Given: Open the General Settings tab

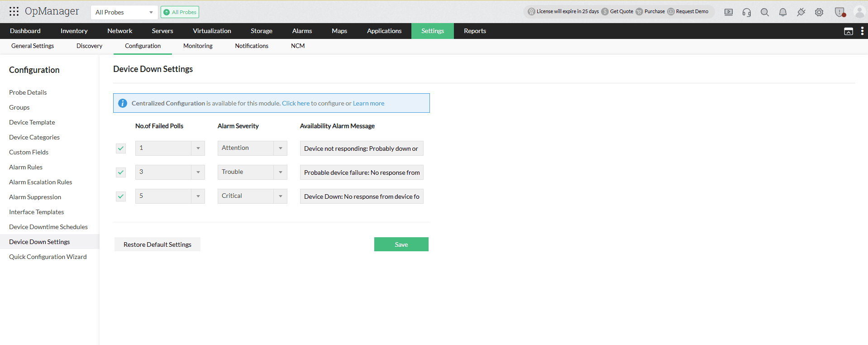Looking at the screenshot, I should (33, 46).
